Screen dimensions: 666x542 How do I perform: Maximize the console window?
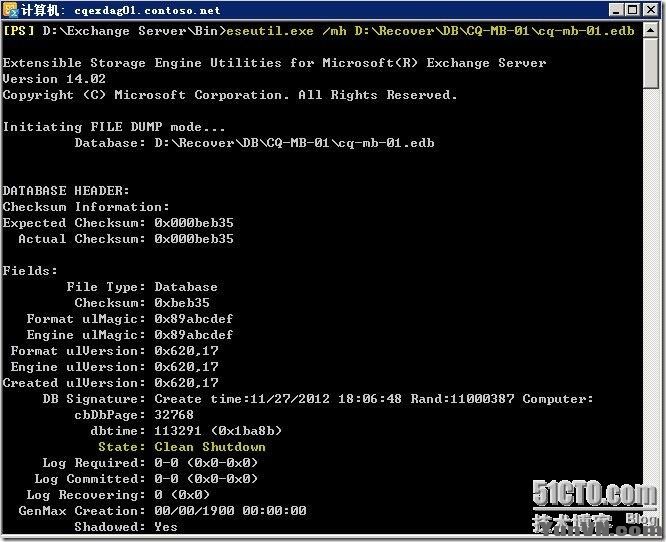point(632,9)
